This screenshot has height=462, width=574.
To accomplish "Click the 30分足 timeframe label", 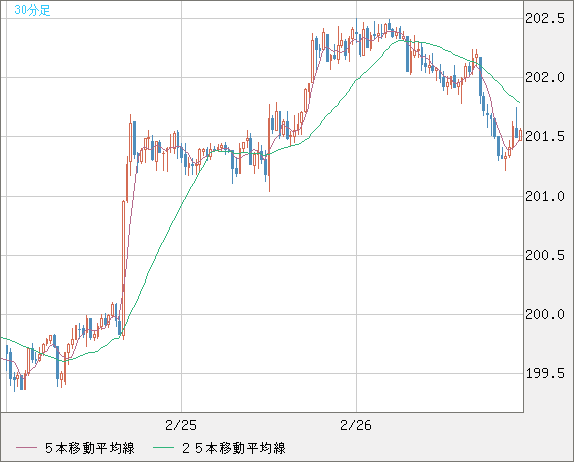I will pyautogui.click(x=32, y=10).
